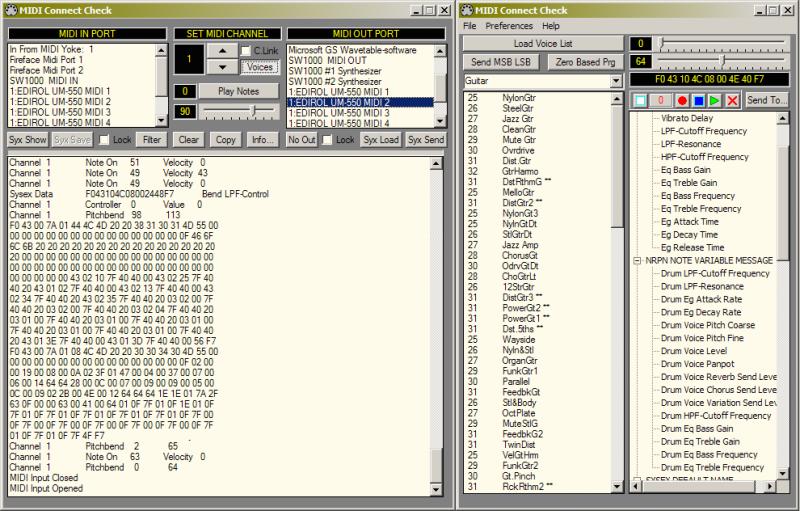Click the velocity slider showing 90

coord(238,112)
